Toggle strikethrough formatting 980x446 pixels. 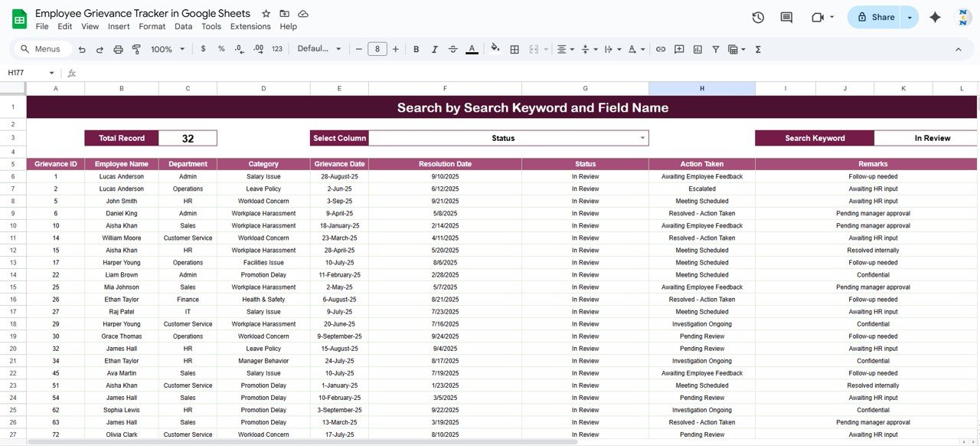click(x=453, y=49)
